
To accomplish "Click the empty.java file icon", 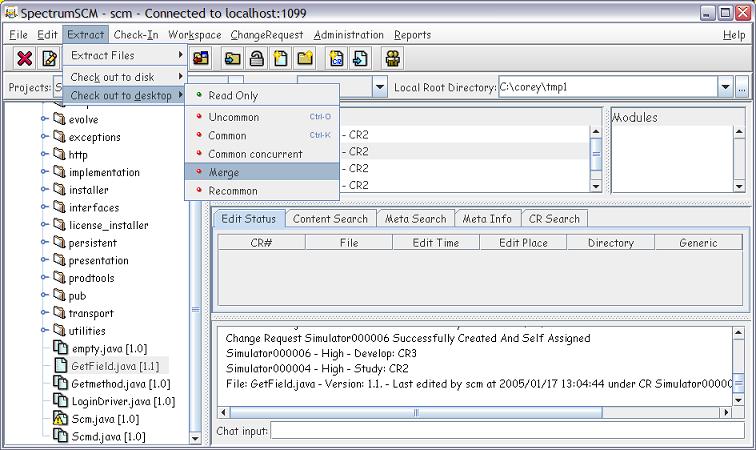I will tap(60, 347).
